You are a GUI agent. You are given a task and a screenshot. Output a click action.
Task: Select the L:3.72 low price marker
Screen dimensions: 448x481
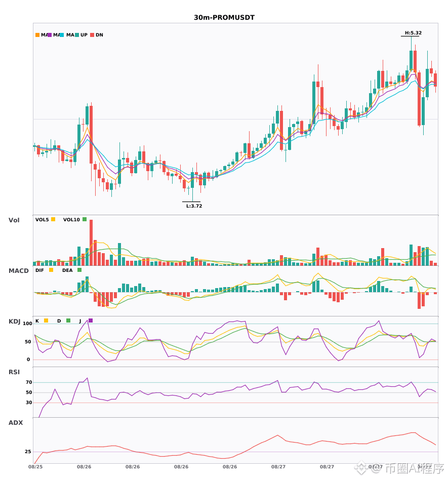click(x=194, y=206)
